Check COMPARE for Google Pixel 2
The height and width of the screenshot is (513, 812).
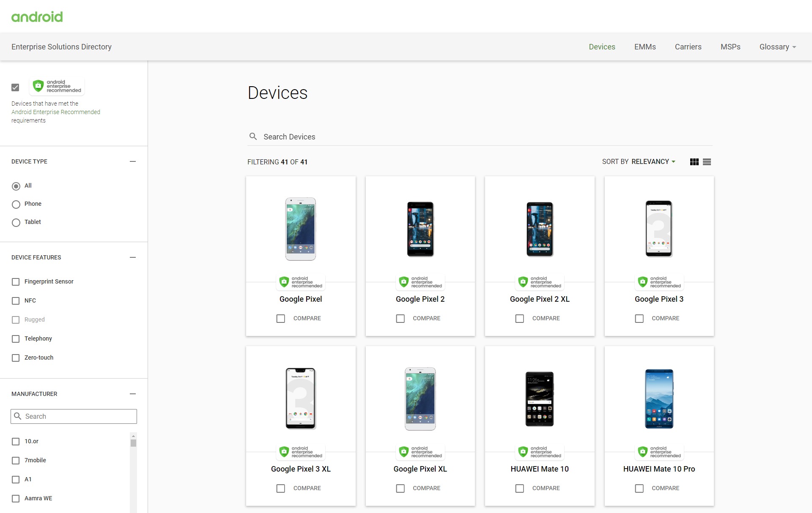(x=400, y=318)
